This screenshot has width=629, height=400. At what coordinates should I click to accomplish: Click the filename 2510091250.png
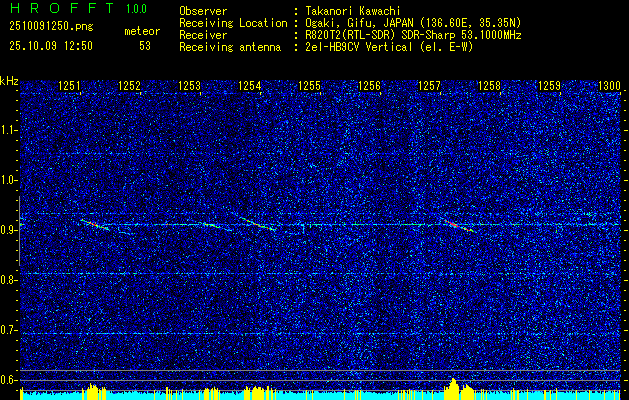click(x=51, y=27)
